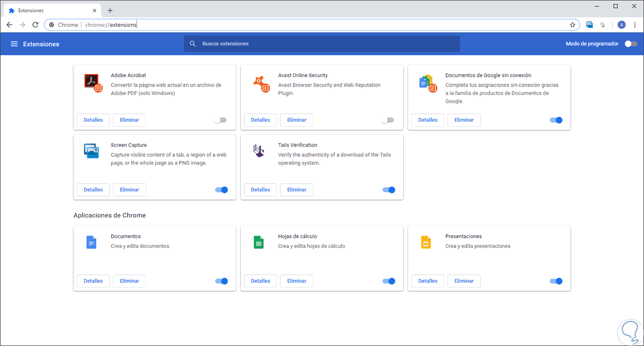644x346 pixels.
Task: Enable the Adobe Acrobat extension toggle
Action: 220,120
